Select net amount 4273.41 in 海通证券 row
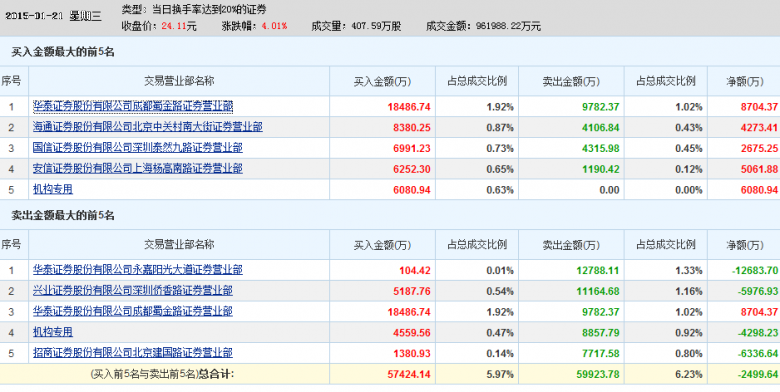This screenshot has height=392, width=780. tap(759, 128)
